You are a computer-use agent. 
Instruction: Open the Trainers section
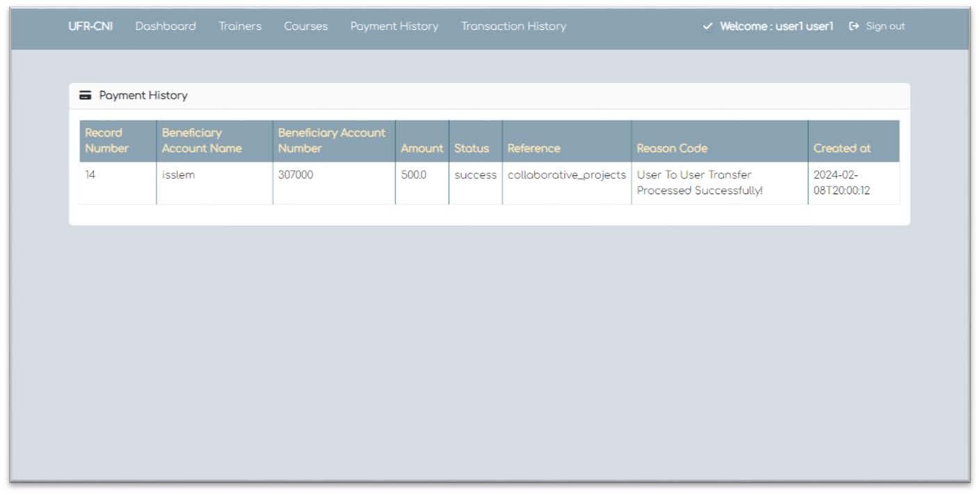(x=240, y=26)
